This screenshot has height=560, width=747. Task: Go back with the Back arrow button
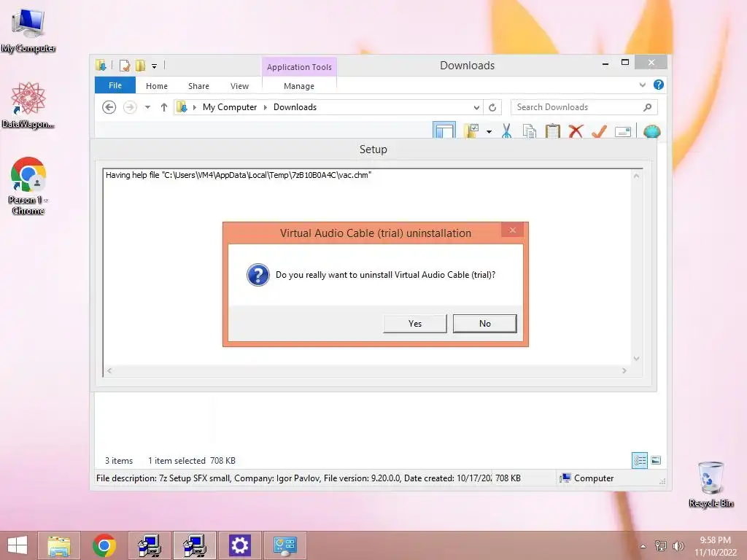click(x=109, y=107)
